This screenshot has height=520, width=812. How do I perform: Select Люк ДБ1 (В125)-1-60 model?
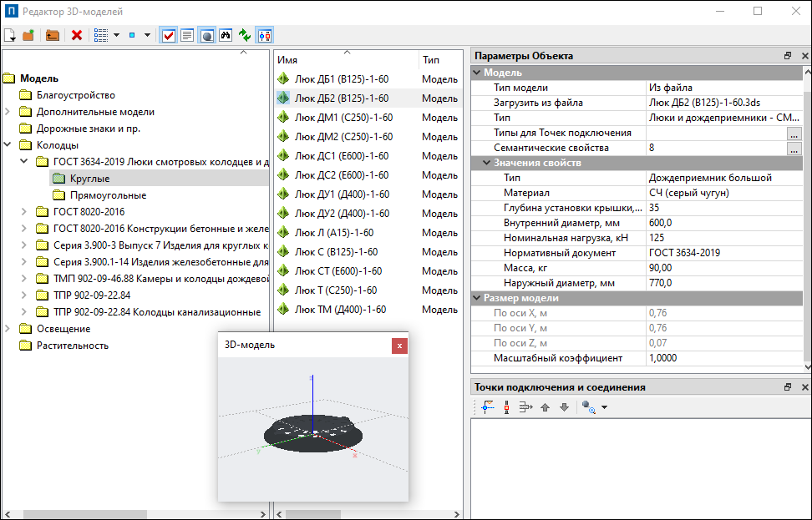click(342, 79)
